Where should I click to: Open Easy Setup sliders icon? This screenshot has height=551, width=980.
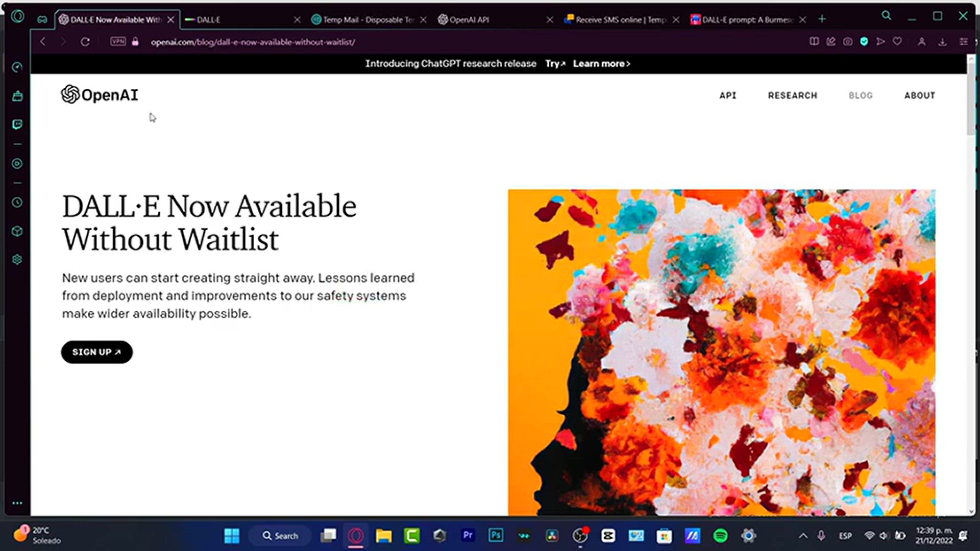coord(963,42)
